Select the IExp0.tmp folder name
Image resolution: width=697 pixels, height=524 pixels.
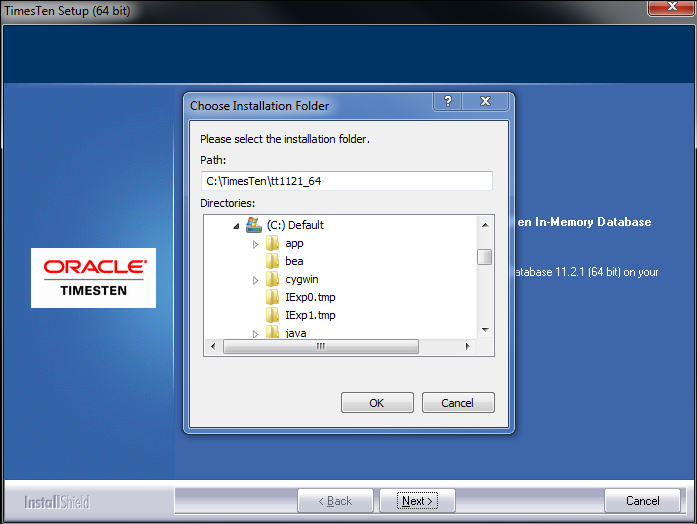pos(310,297)
